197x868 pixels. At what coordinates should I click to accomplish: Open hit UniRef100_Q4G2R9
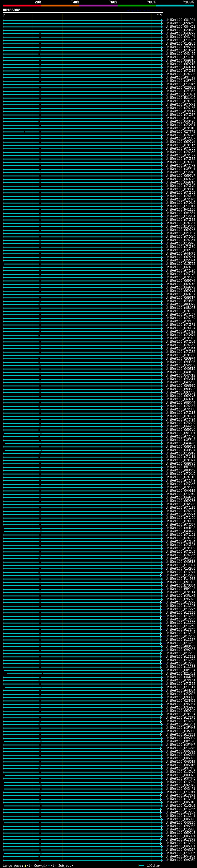click(x=180, y=33)
